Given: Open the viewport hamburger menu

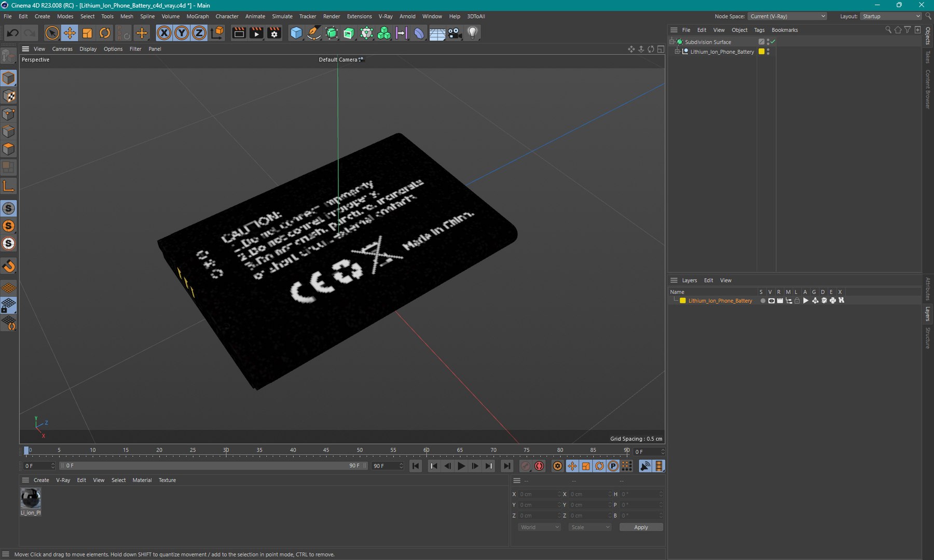Looking at the screenshot, I should coord(25,49).
